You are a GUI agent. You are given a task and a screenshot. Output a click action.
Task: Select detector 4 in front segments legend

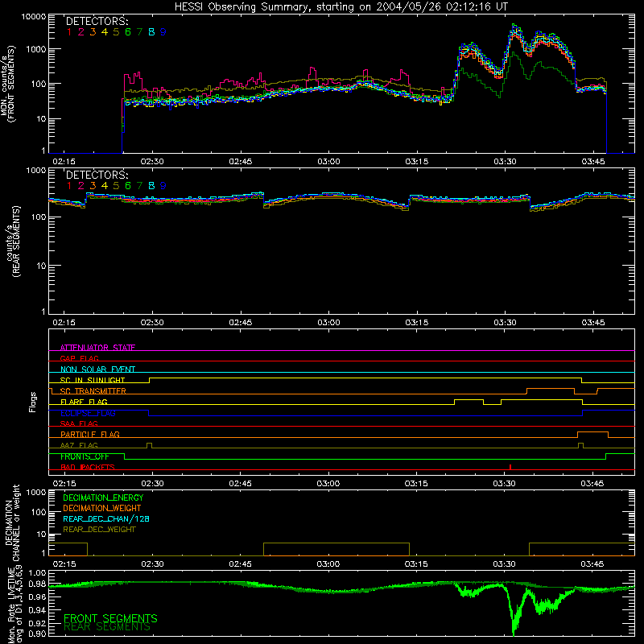(105, 32)
